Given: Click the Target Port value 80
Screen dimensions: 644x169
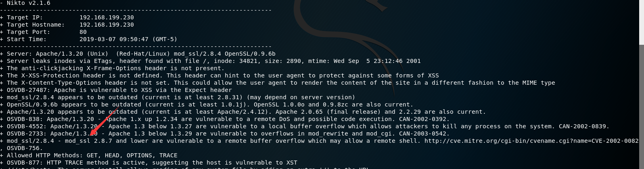Looking at the screenshot, I should (83, 32).
